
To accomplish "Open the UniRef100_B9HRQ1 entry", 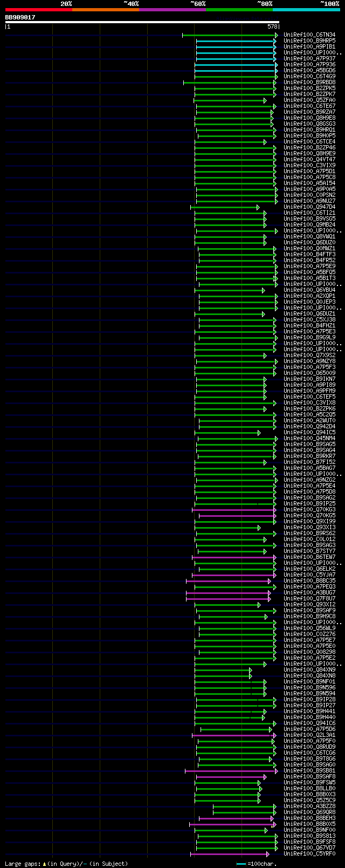I will [x=309, y=130].
